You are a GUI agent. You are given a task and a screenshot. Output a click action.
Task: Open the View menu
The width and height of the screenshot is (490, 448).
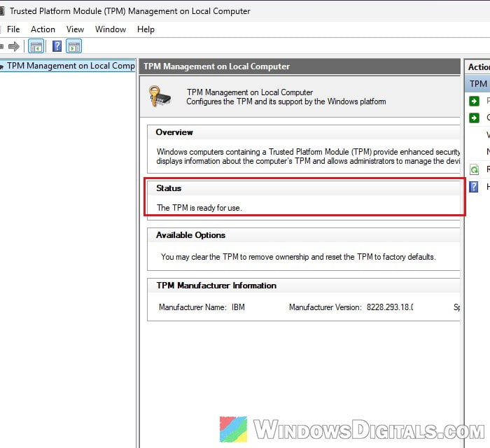(x=75, y=29)
